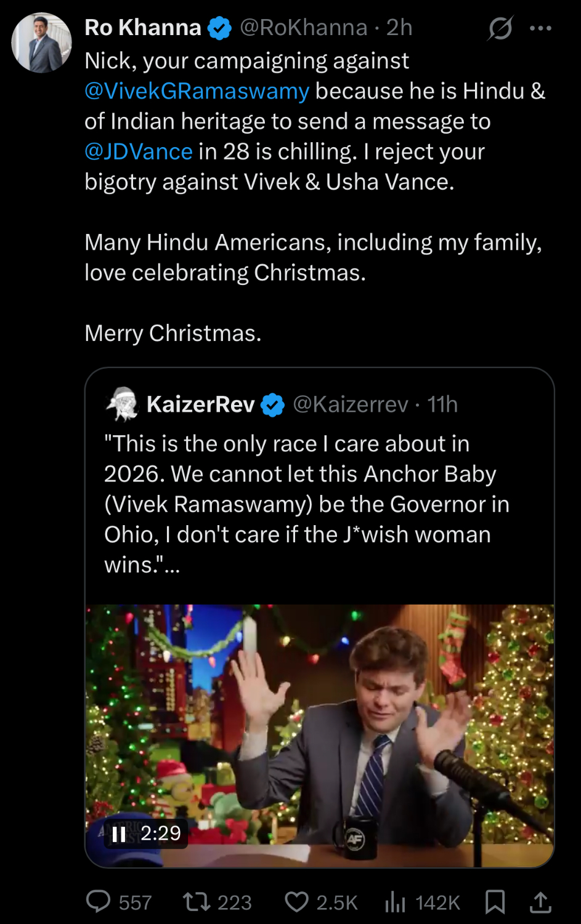Open the KaizerRev display name

201,404
